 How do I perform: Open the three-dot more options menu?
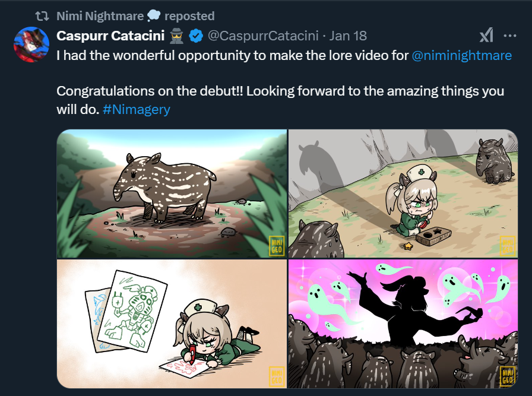pyautogui.click(x=509, y=36)
